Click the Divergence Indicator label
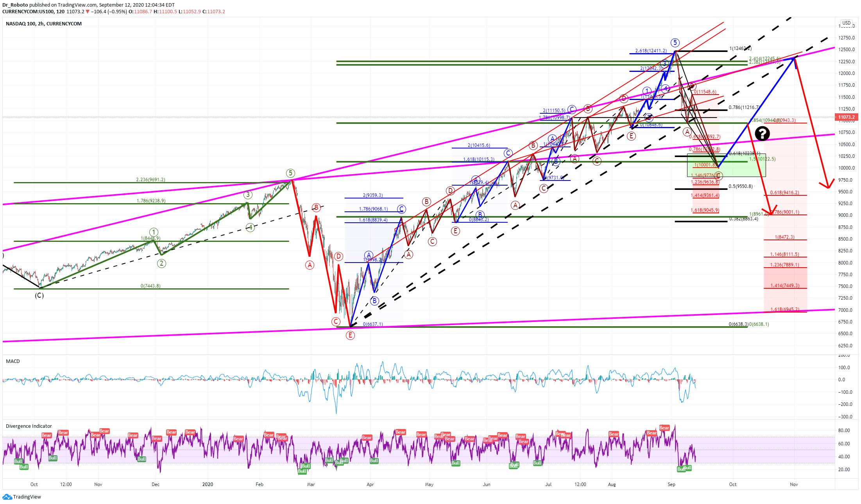Screen dimensions: 861x504 (x=29, y=426)
